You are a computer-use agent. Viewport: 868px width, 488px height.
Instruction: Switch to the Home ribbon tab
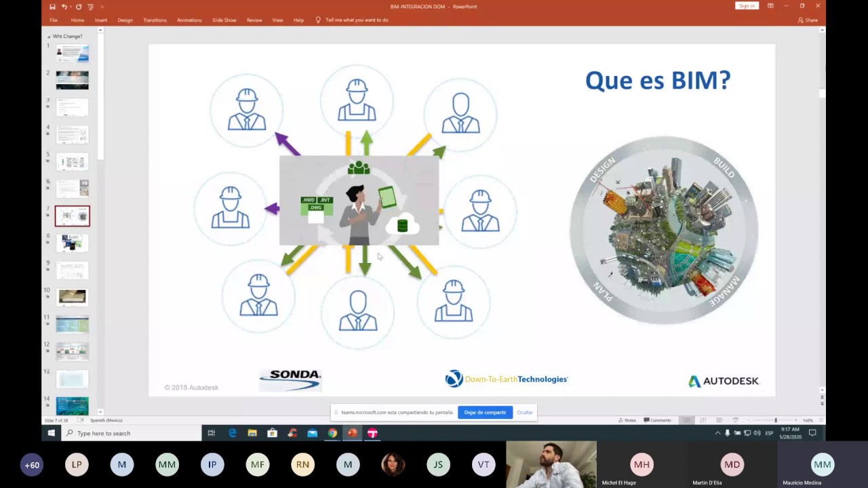[77, 20]
